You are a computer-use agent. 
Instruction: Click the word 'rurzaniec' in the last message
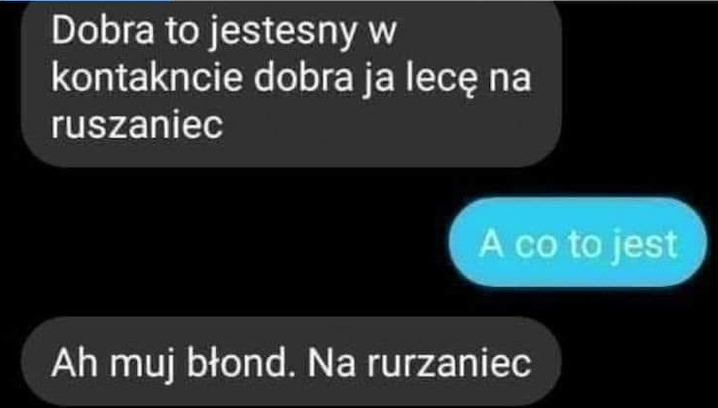click(450, 364)
